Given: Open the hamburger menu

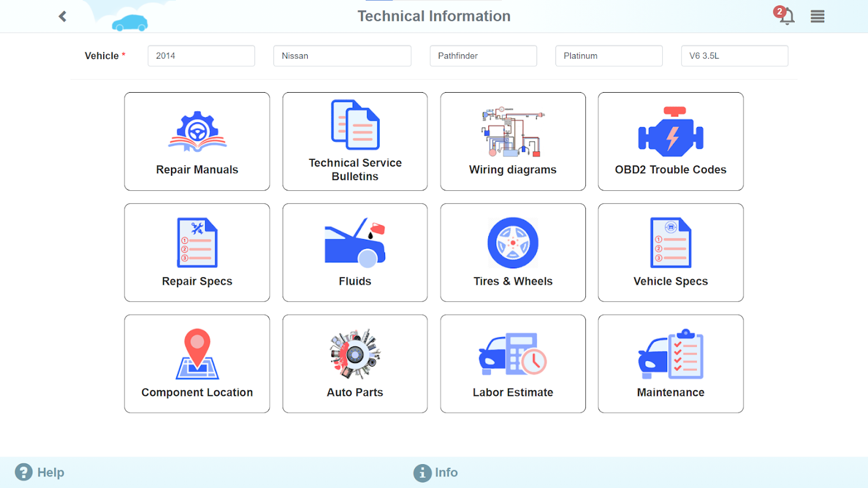Looking at the screenshot, I should 817,16.
